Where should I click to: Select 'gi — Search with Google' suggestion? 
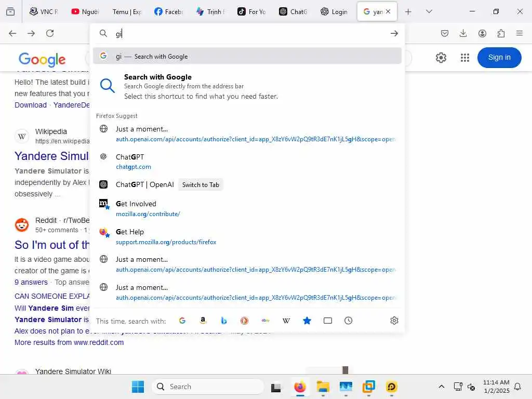pos(247,56)
